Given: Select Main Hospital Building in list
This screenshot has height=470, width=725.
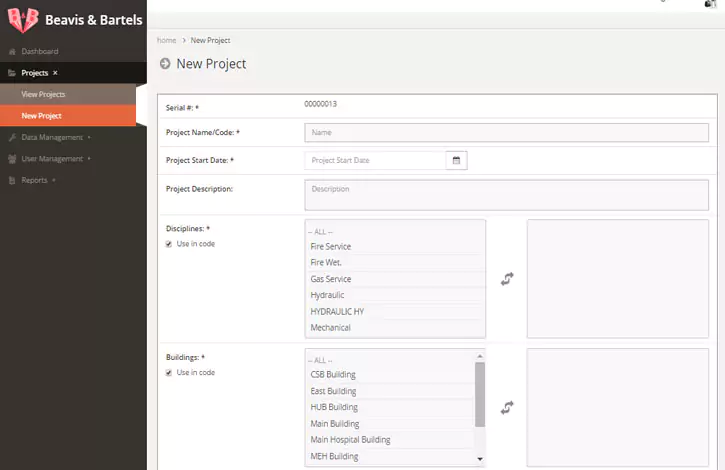Looking at the screenshot, I should (350, 440).
